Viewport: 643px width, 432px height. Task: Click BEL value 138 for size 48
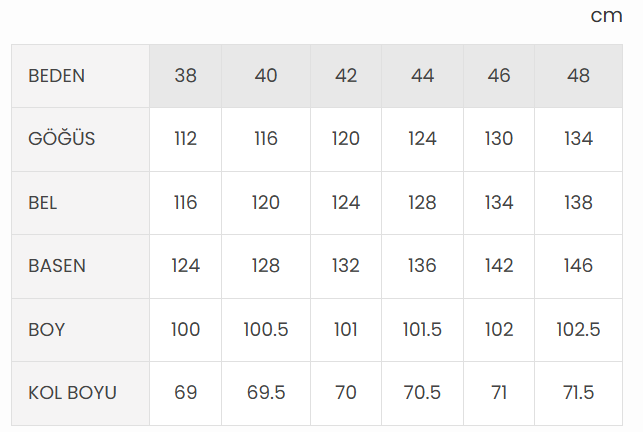tap(578, 203)
